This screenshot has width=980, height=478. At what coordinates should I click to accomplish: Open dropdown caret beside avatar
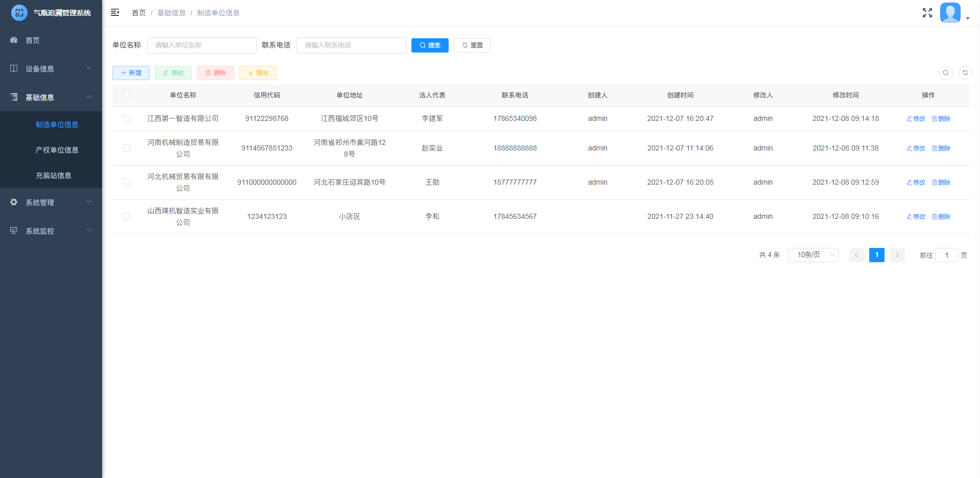pos(967,18)
